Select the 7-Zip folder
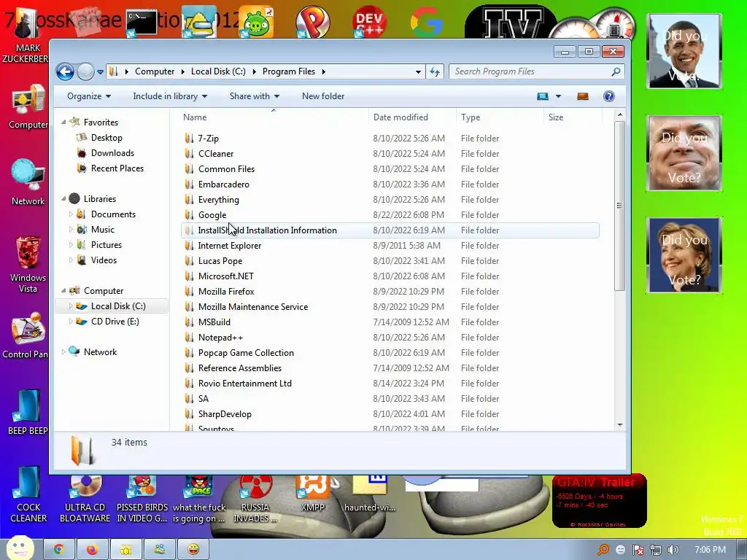Image resolution: width=747 pixels, height=560 pixels. pyautogui.click(x=390, y=139)
